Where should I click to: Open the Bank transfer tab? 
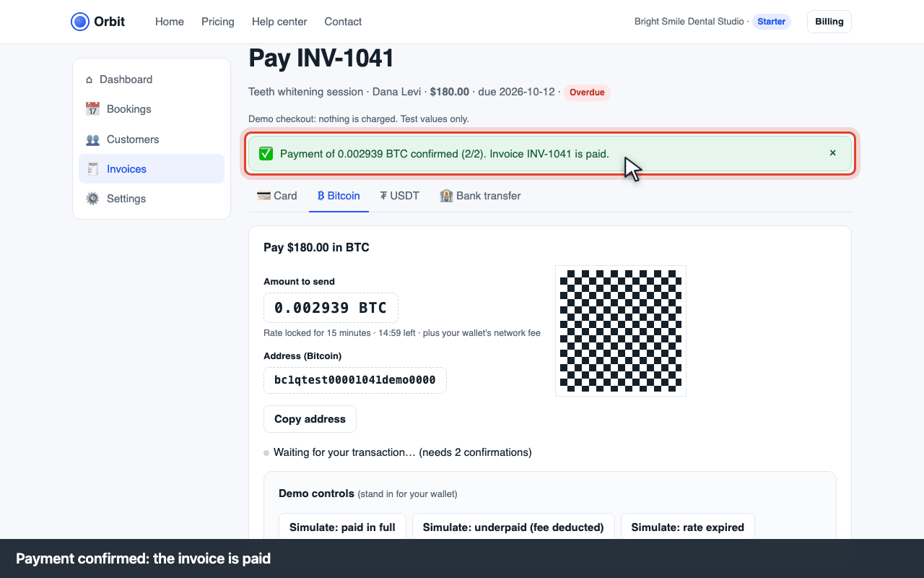[x=480, y=196]
